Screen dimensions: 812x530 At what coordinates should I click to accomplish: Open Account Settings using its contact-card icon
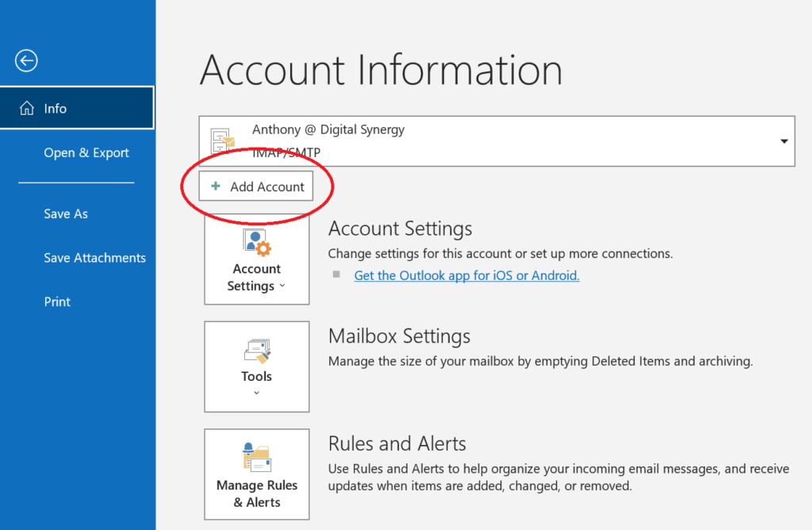256,242
